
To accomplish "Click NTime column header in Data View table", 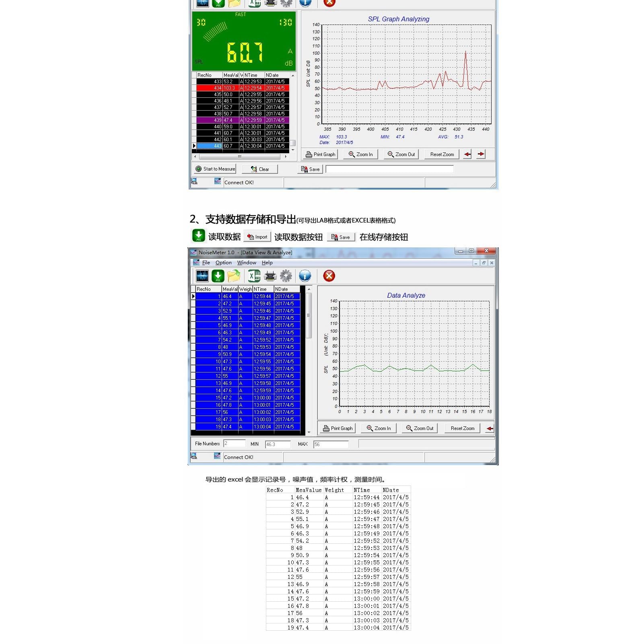I will pos(263,289).
